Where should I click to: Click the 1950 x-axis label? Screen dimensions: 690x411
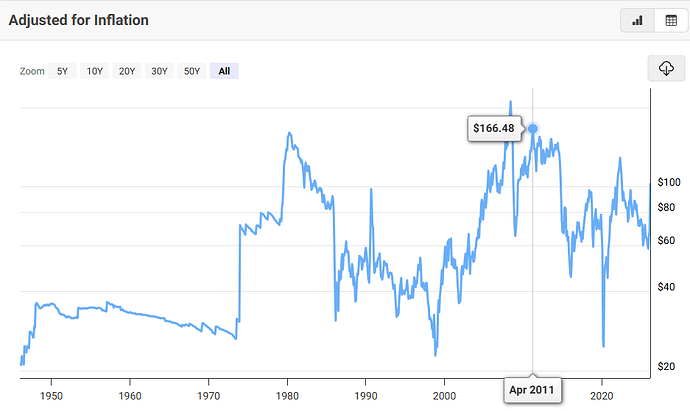[x=51, y=396]
